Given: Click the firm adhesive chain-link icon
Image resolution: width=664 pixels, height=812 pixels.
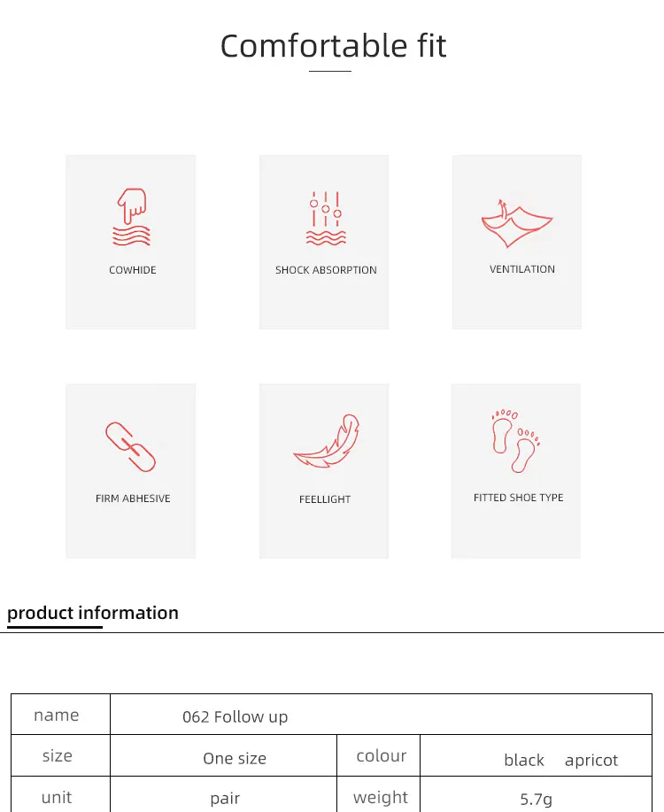Looking at the screenshot, I should point(130,446).
